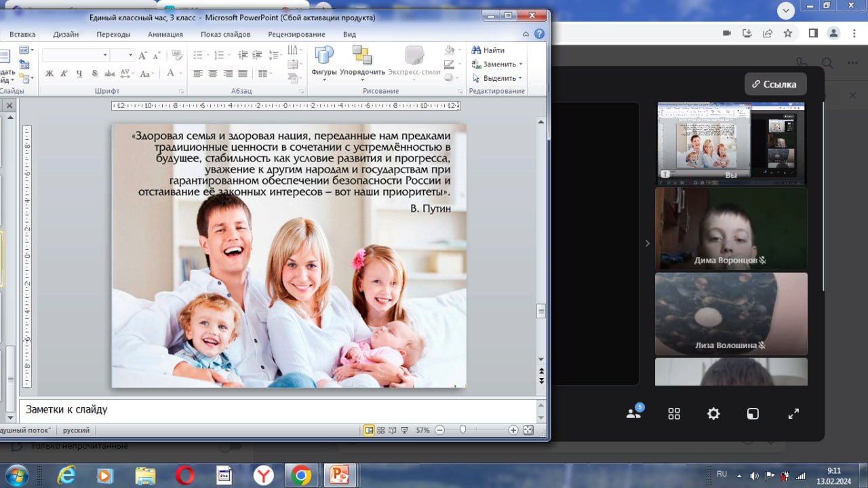Screen dimensions: 868x488
Task: Switch to the Дизайн tab
Action: tap(66, 35)
